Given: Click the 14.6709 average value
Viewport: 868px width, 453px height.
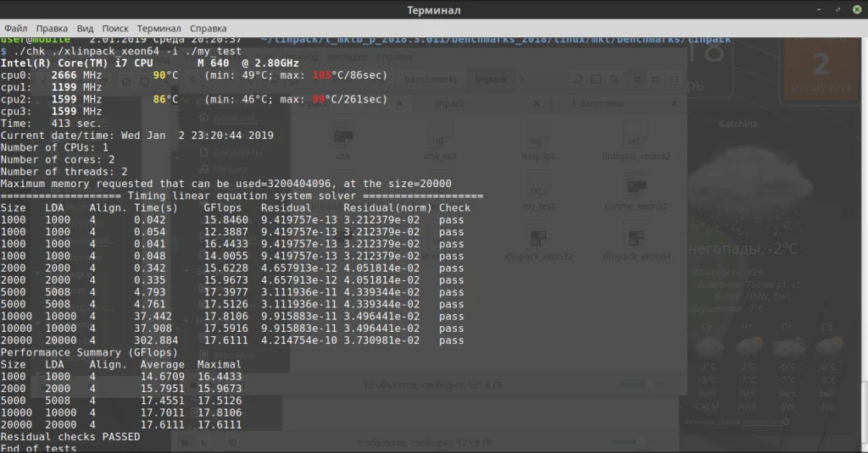Looking at the screenshot, I should point(162,377).
